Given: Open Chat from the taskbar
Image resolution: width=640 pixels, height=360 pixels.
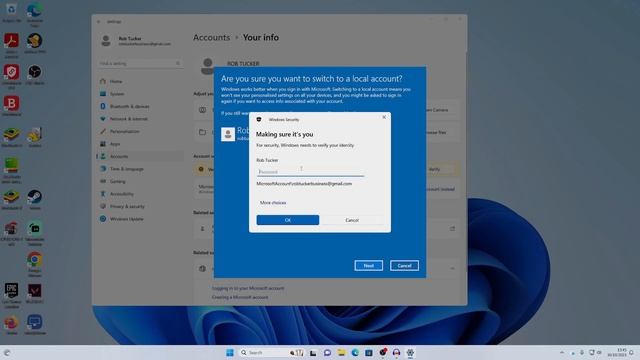Looking at the screenshot, I should point(327,353).
